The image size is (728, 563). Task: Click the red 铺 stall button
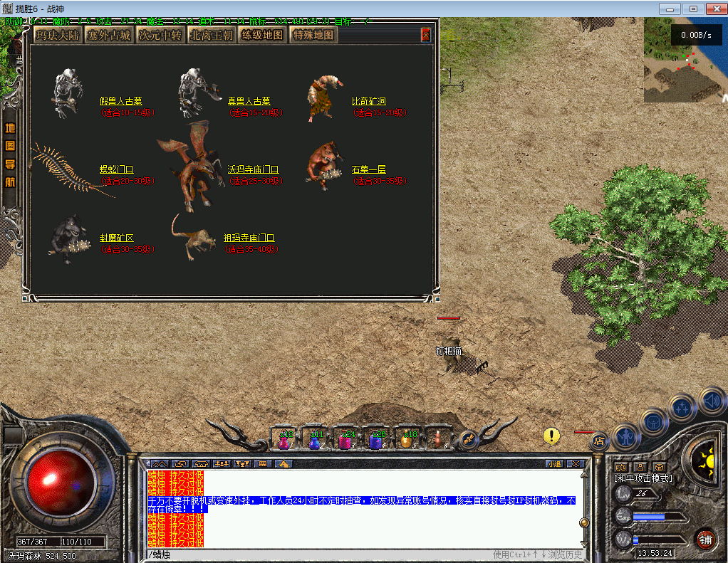coord(706,540)
